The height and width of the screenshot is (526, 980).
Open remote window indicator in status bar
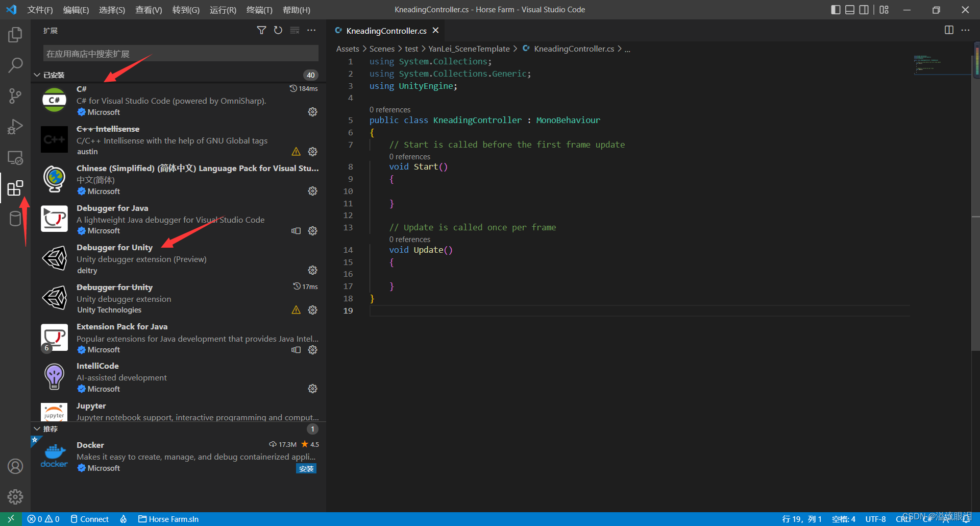click(11, 519)
